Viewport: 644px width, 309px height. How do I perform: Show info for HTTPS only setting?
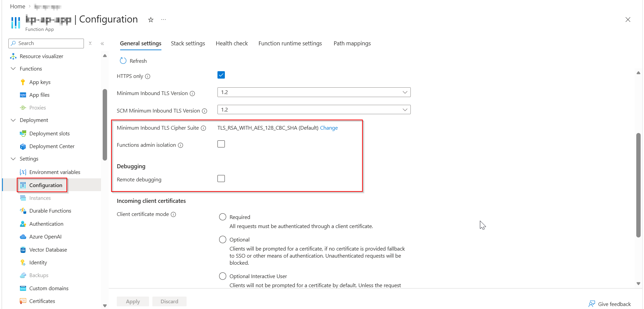point(148,76)
